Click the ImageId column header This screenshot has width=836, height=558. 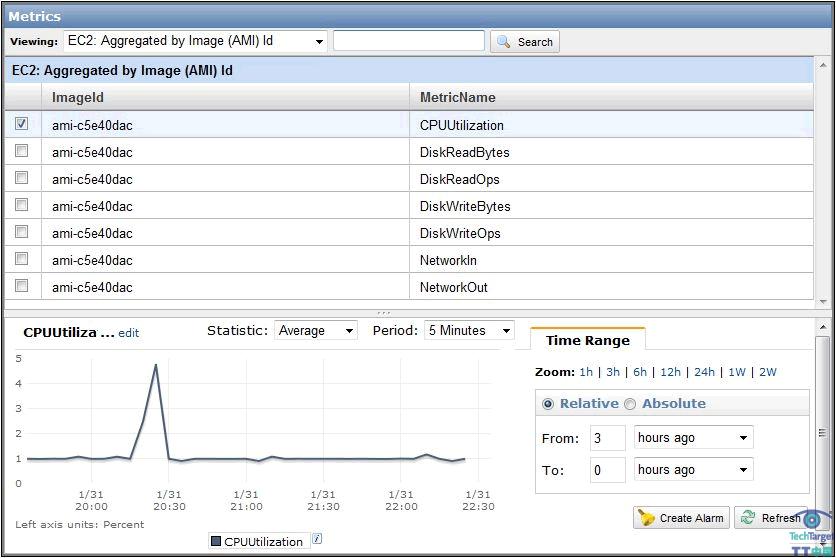226,97
